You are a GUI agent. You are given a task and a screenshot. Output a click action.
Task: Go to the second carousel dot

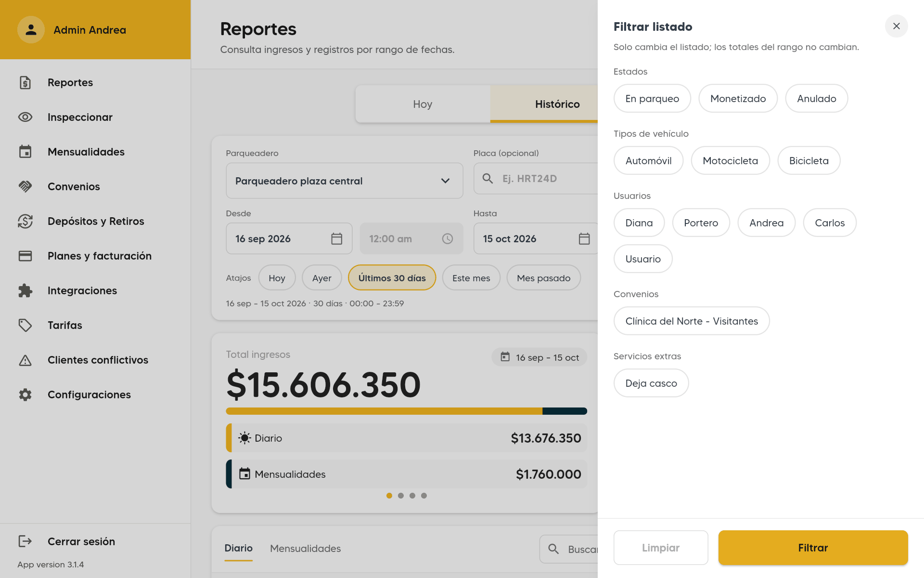click(x=400, y=496)
